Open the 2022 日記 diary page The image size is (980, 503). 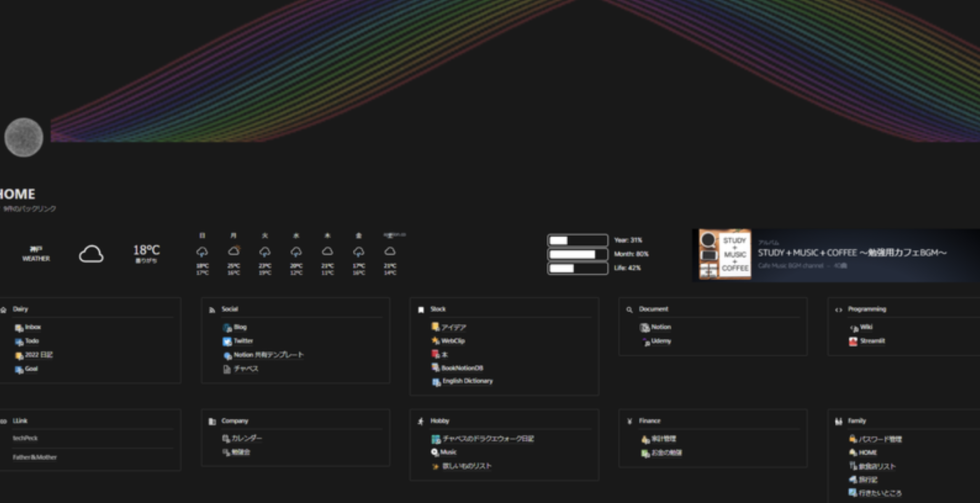39,355
